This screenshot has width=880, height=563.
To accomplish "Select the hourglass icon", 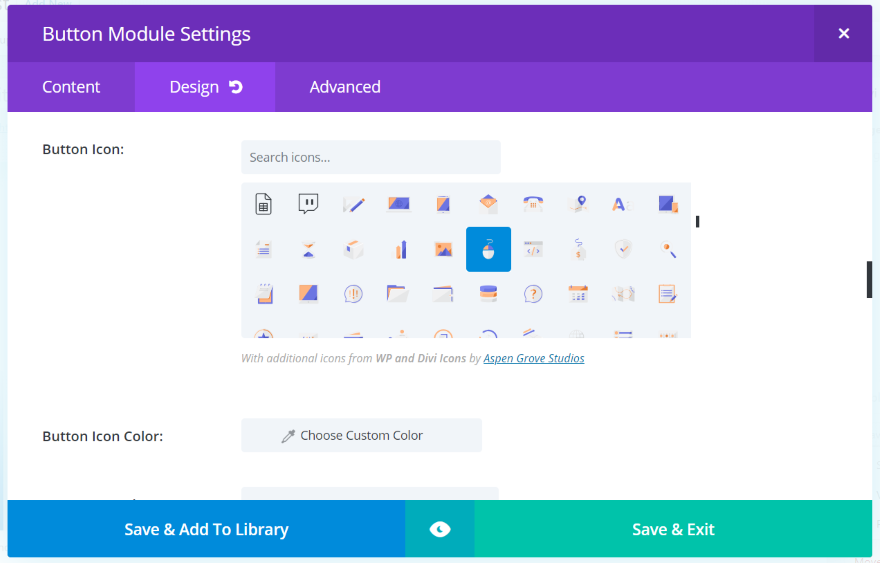I will click(308, 249).
